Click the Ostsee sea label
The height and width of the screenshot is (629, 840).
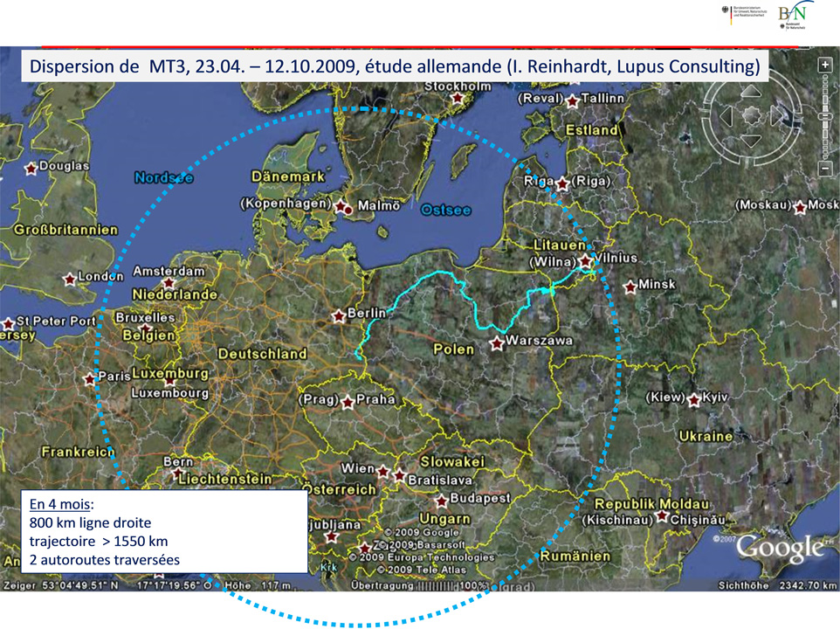[445, 210]
